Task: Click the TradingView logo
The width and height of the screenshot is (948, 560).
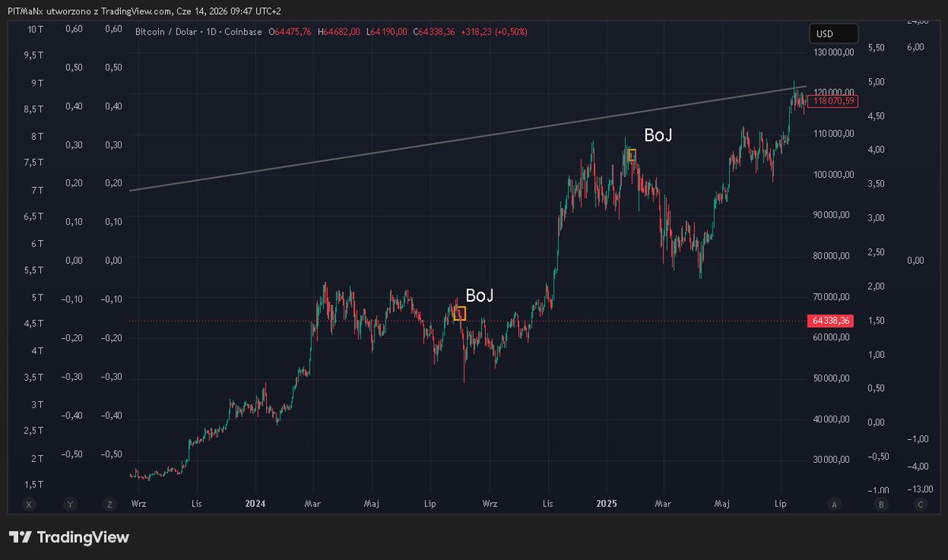Action: [x=69, y=537]
